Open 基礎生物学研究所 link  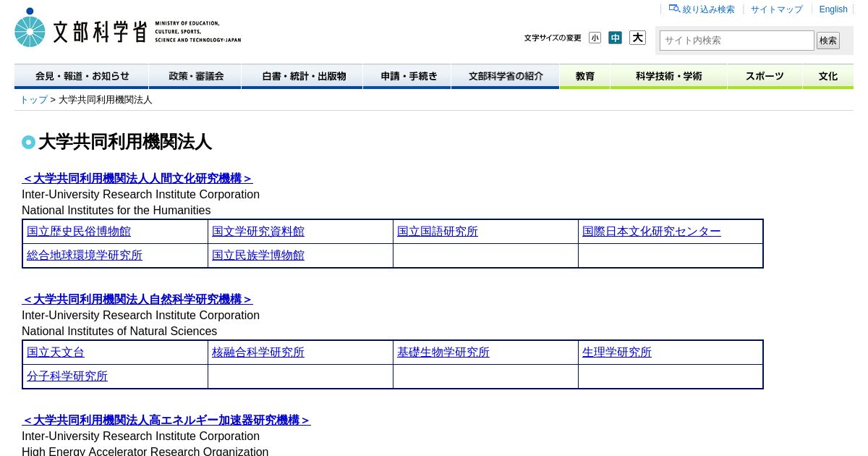[443, 352]
